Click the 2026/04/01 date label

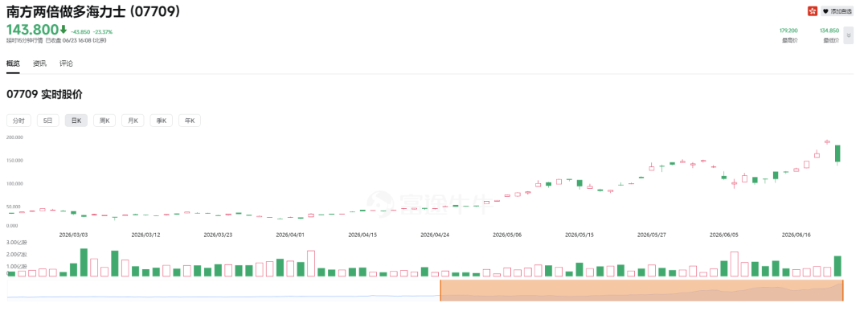(290, 235)
